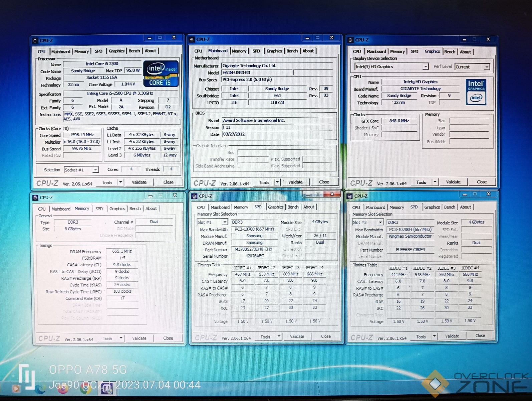This screenshot has height=401, width=532.
Task: Click Close in the processor window
Action: (x=169, y=182)
